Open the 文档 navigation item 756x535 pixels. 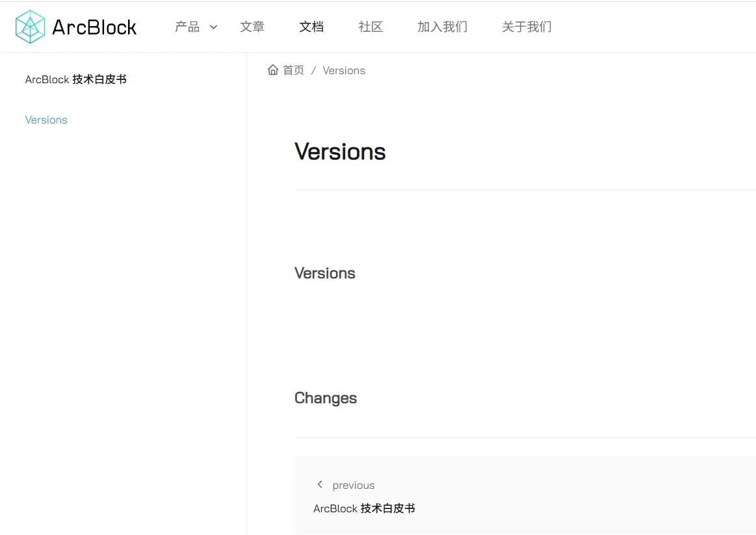(x=311, y=27)
